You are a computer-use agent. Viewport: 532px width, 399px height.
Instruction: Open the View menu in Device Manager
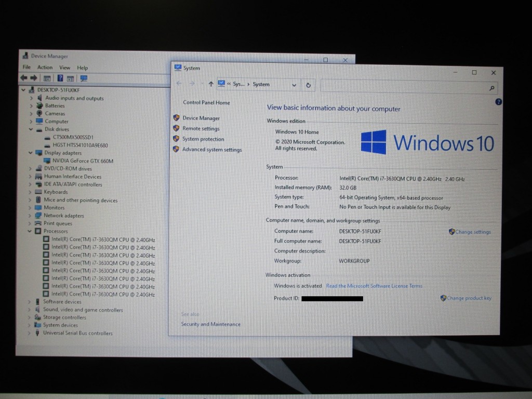pyautogui.click(x=64, y=68)
